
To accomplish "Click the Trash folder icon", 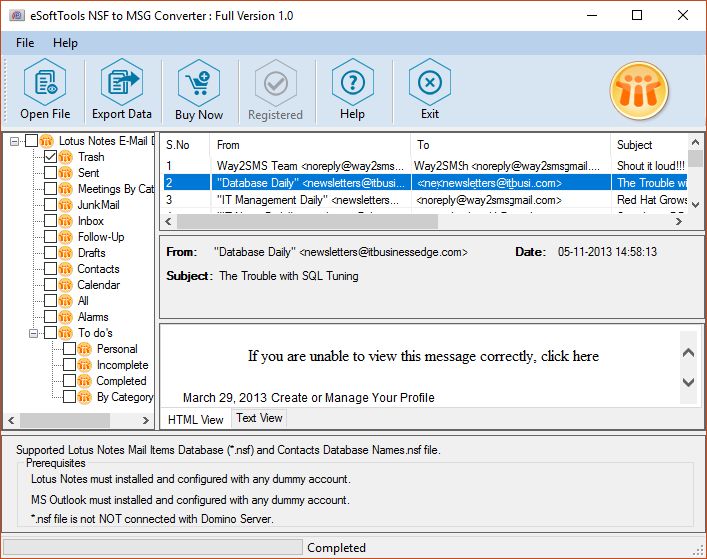I will point(65,157).
